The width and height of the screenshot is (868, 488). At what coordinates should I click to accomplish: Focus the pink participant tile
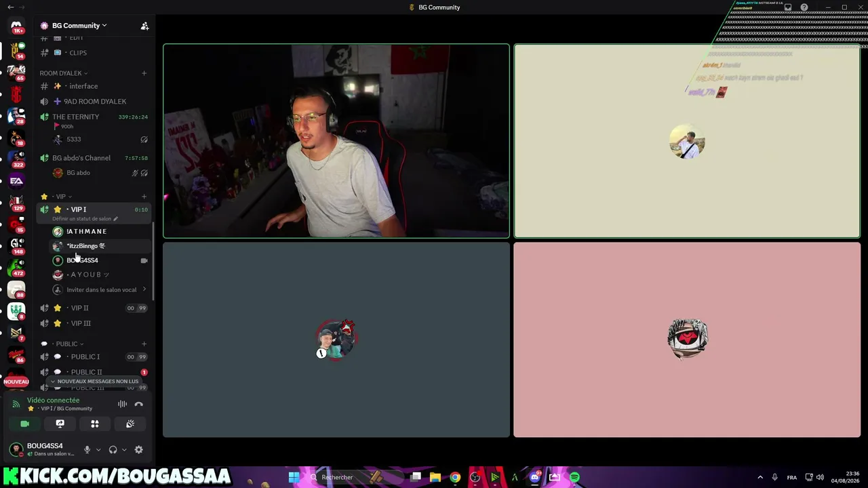tap(687, 340)
